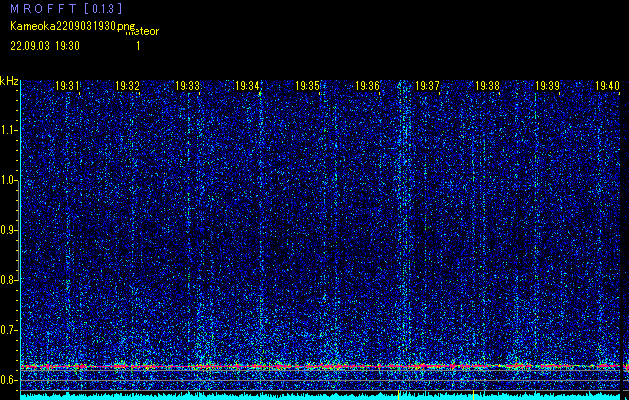Click the 19:38 time marker
Screen dimensions: 629x400
pyautogui.click(x=487, y=85)
